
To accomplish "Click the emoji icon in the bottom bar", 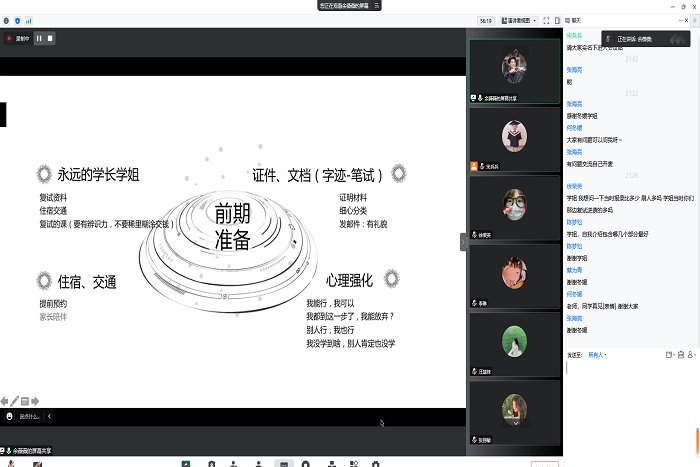I will [x=9, y=416].
